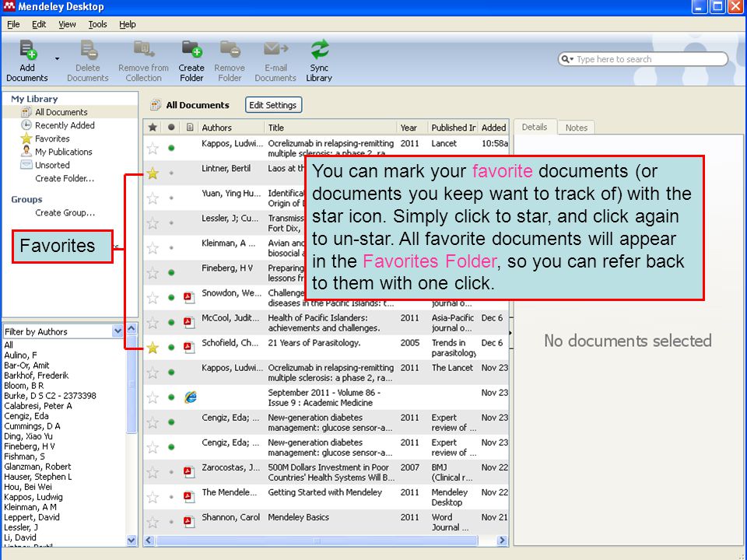Sort by the star favorites column header
This screenshot has height=560, width=747.
pos(153,127)
